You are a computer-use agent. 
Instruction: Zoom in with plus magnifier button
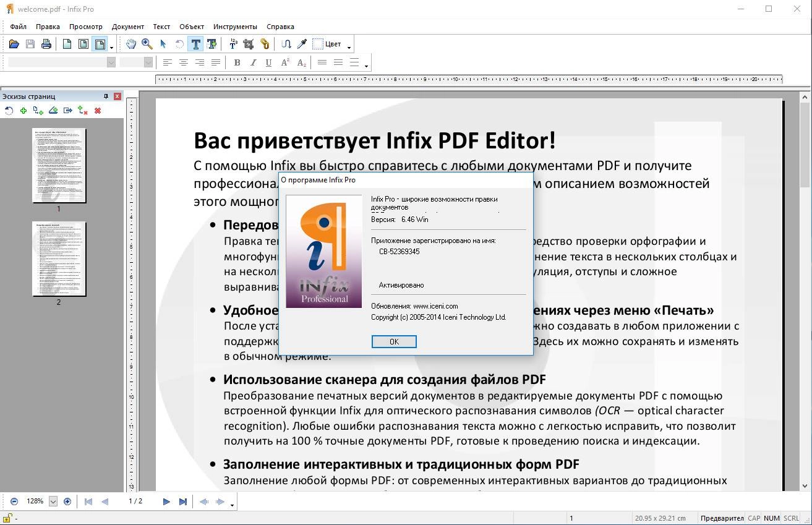click(67, 502)
